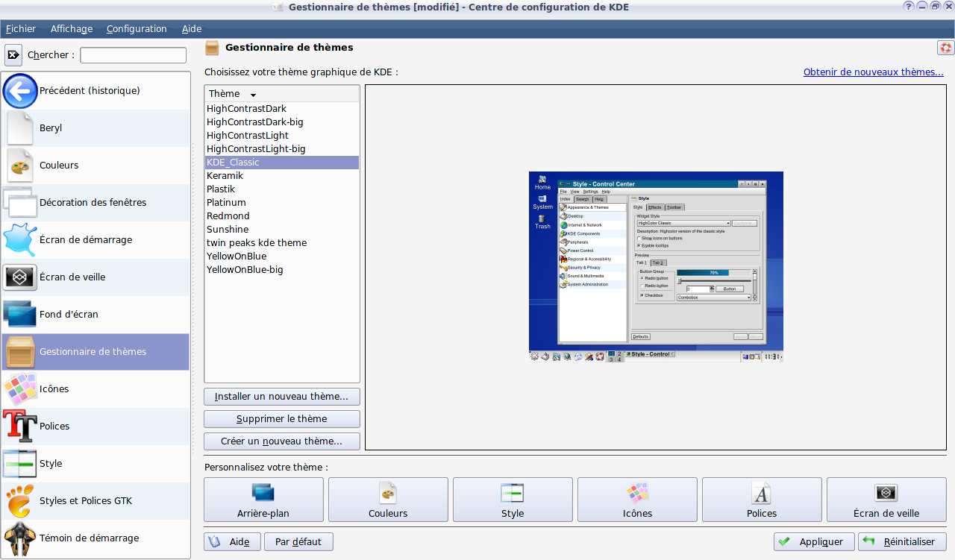The height and width of the screenshot is (560, 955).
Task: Open the Fichier menu
Action: click(x=21, y=29)
